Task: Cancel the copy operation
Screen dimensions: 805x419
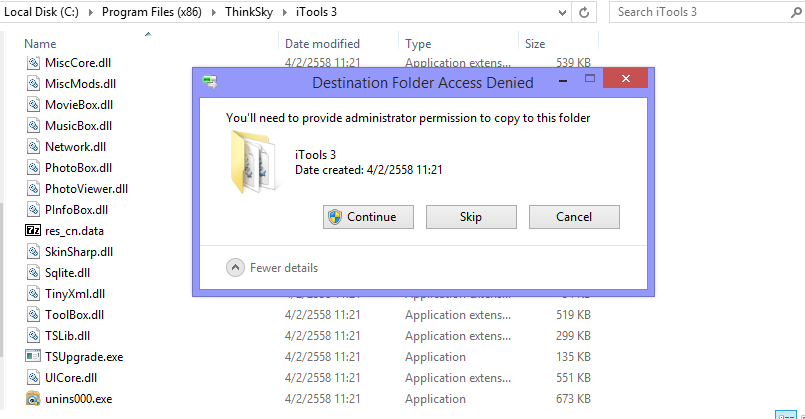Action: (x=574, y=217)
